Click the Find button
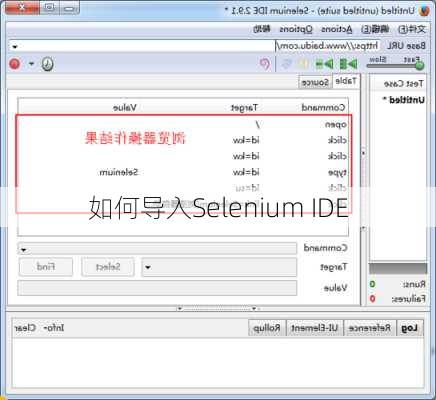This screenshot has width=436, height=400. [x=46, y=267]
